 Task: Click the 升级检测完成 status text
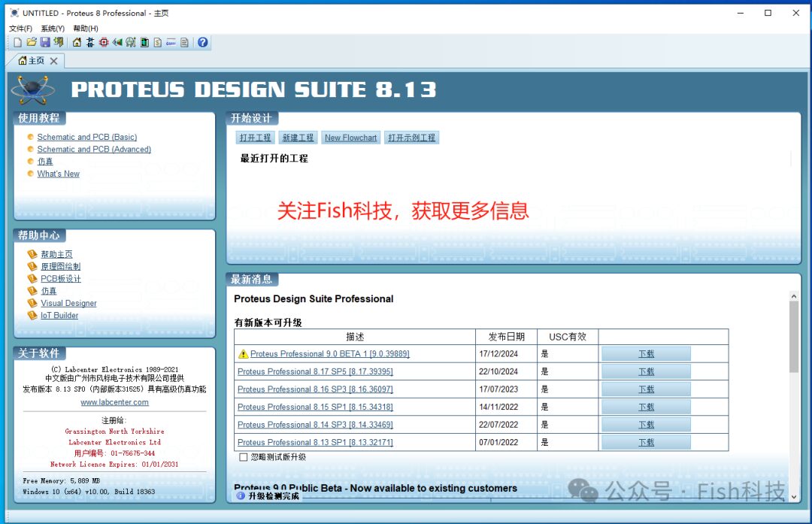(x=274, y=496)
